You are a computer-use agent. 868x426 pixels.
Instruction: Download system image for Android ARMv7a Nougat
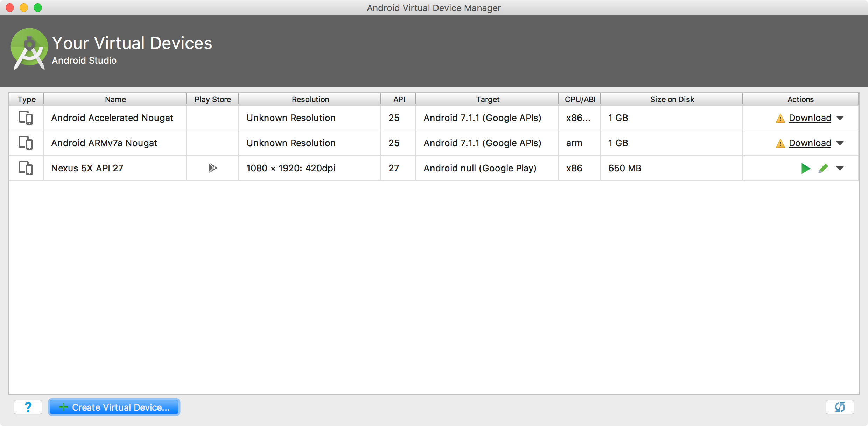810,143
